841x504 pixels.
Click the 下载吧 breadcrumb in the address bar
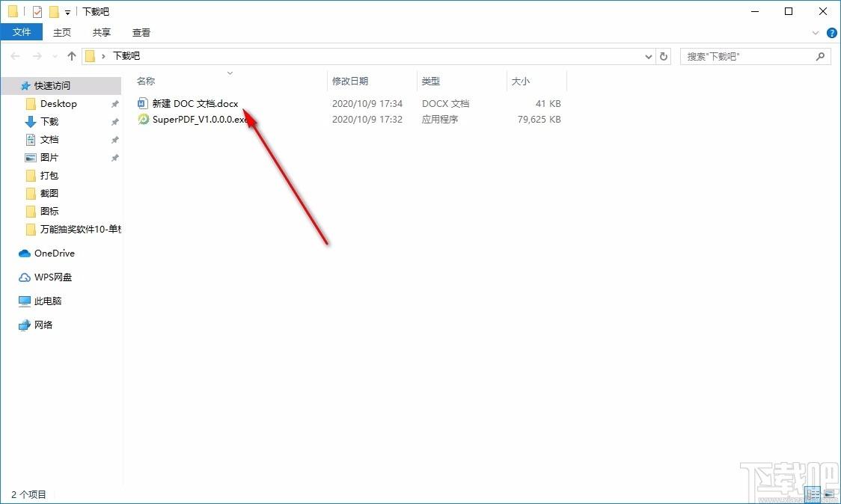point(126,56)
